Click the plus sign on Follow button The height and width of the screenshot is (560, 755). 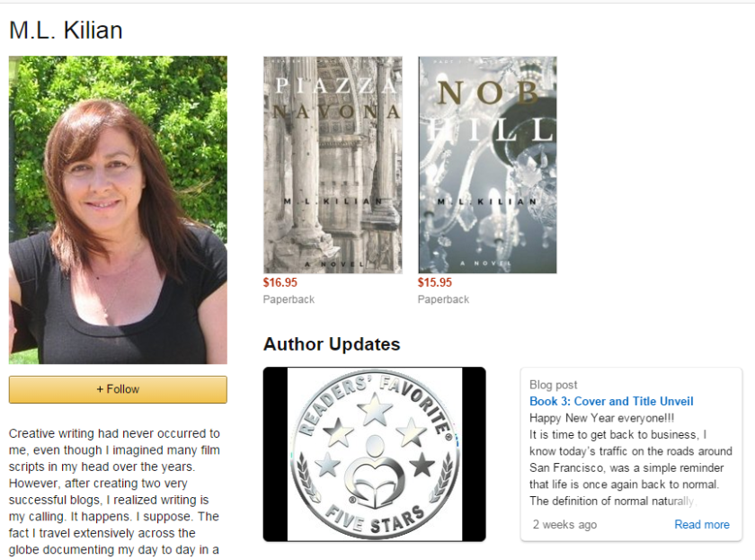[x=100, y=389]
